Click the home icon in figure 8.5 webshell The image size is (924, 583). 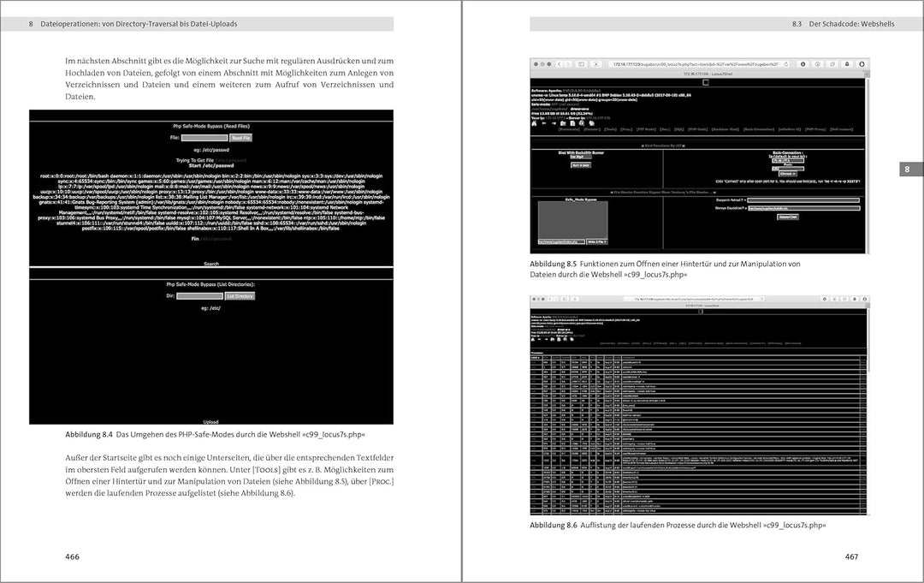(x=534, y=123)
